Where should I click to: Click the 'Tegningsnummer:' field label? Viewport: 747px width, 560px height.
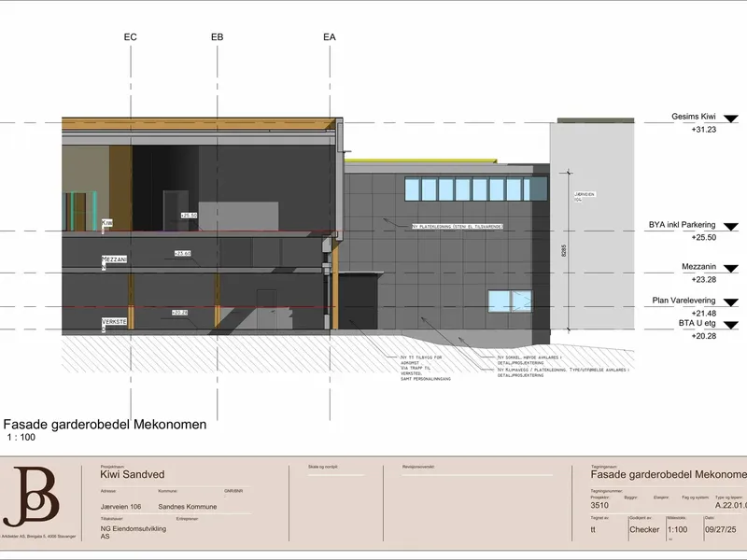[606, 491]
